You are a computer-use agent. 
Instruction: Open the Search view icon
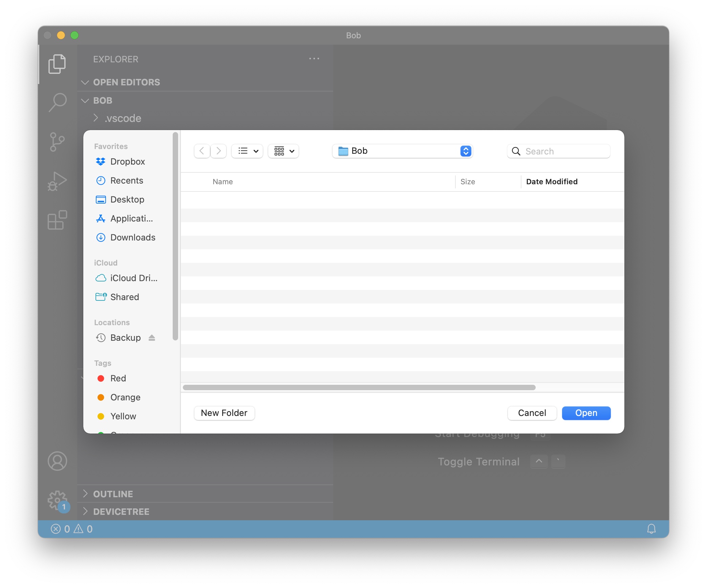[x=57, y=102]
